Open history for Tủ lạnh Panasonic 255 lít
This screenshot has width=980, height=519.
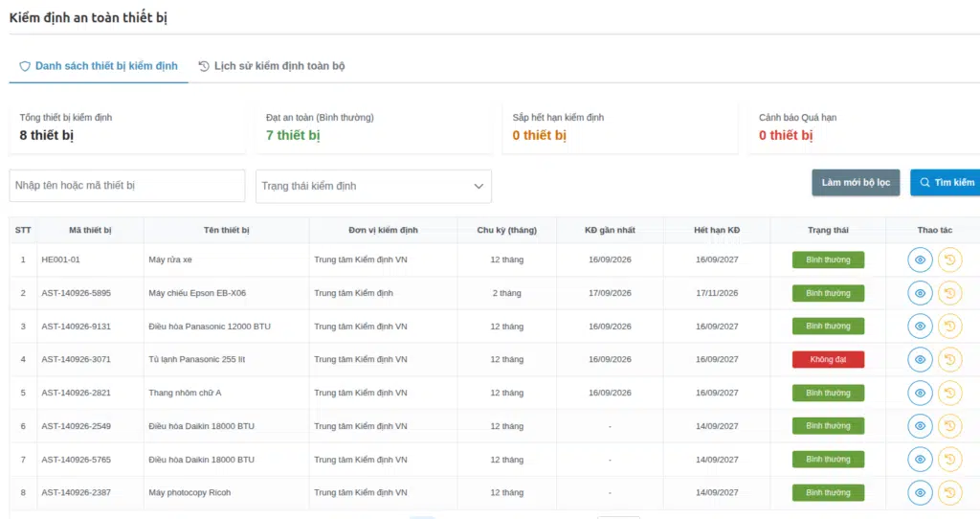(x=950, y=359)
